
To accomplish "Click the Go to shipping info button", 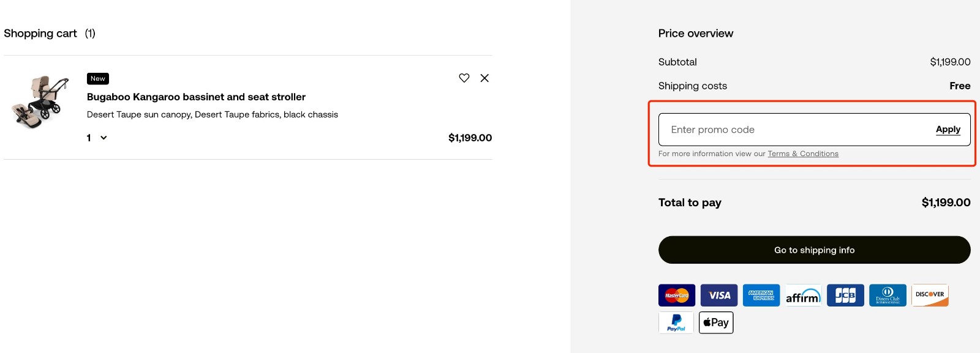I will pos(813,250).
